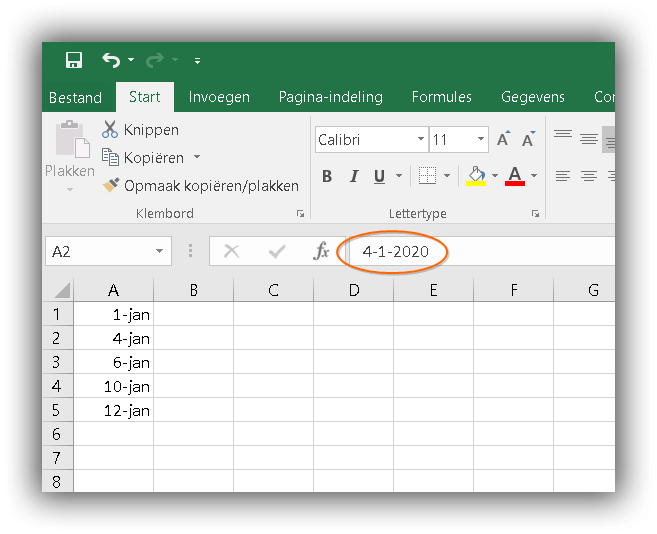Screen dimensions: 657x534
Task: Click the Save floppy disk icon
Action: (74, 60)
